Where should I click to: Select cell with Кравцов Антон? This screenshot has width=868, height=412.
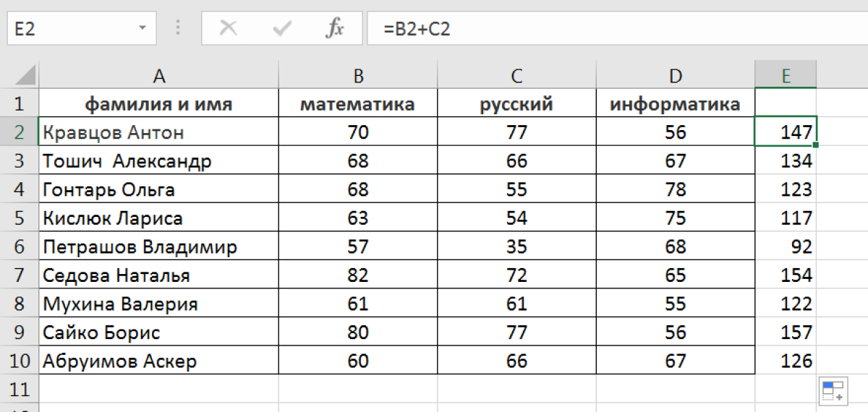pos(158,132)
